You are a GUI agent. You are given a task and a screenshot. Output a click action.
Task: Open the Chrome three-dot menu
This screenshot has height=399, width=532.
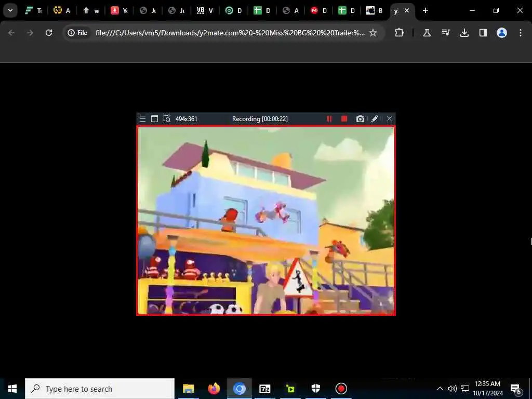coord(521,33)
